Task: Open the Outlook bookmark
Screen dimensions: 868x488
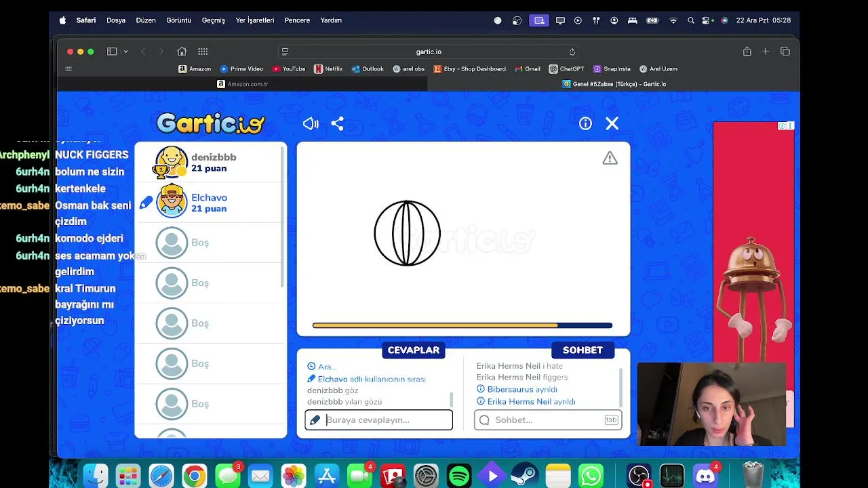Action: click(x=368, y=68)
